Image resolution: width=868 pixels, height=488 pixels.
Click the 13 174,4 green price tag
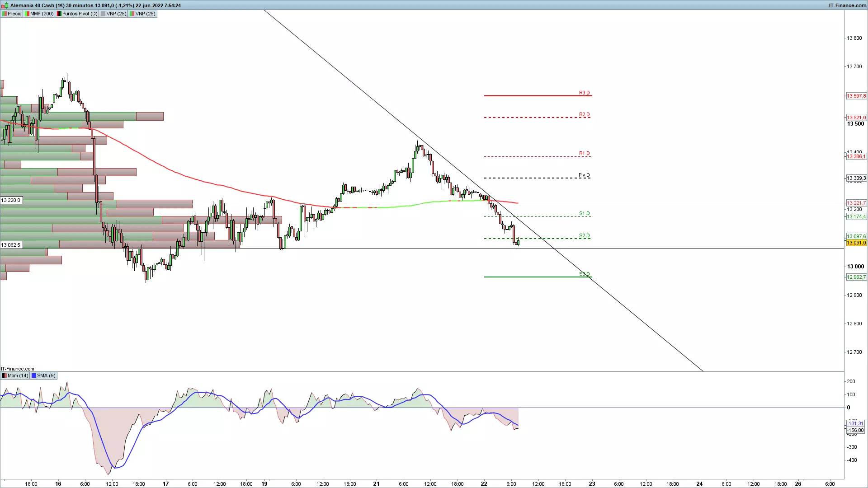[x=856, y=216]
